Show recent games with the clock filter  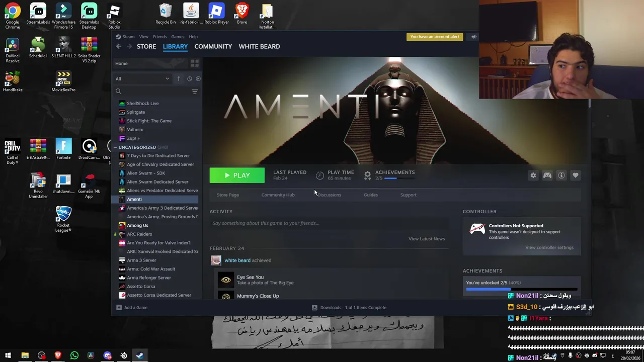click(x=190, y=78)
